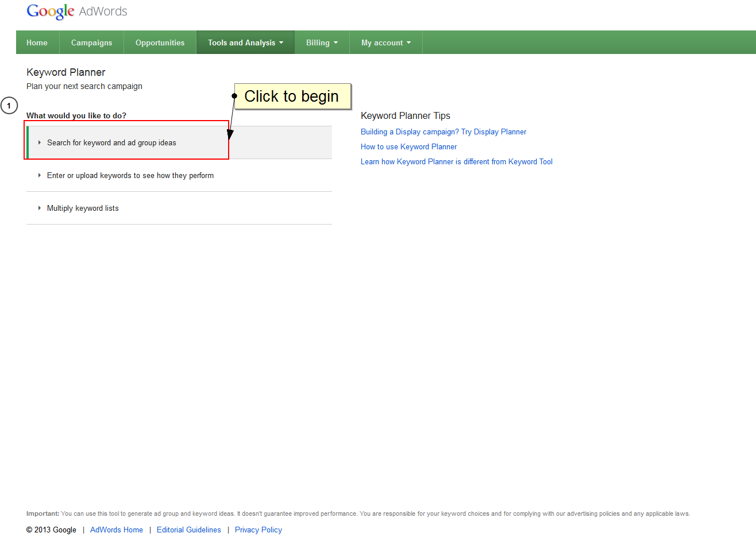Open the My account dropdown
Image resolution: width=756 pixels, height=560 pixels.
tap(385, 43)
